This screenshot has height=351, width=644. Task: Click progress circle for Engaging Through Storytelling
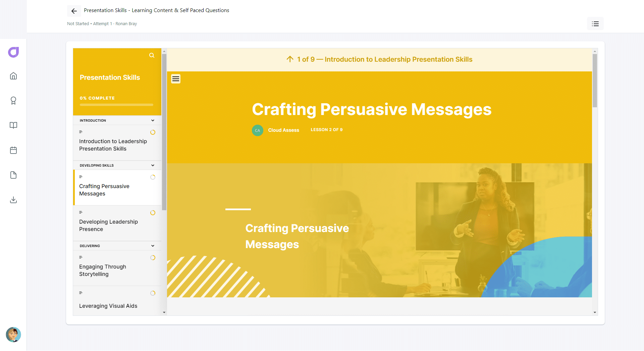point(153,258)
